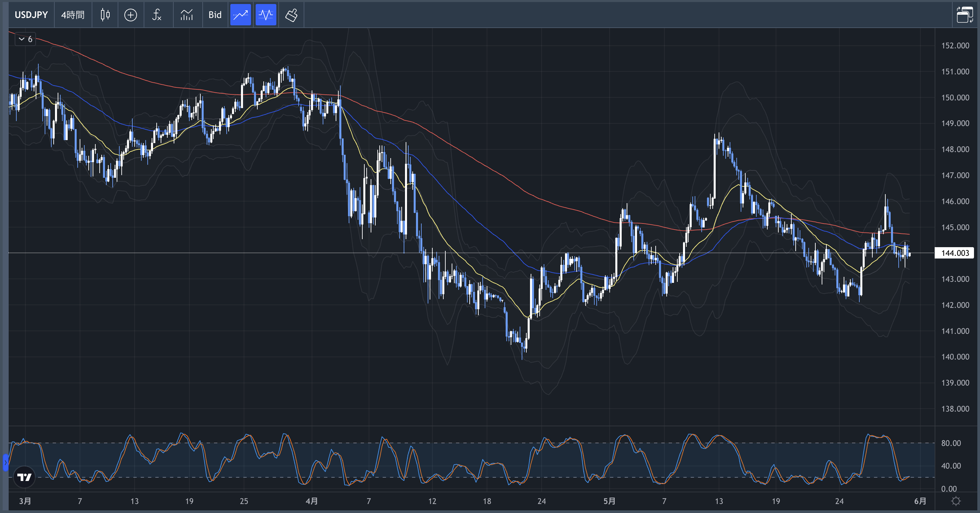The image size is (980, 513).
Task: Add a symbol with the plus icon
Action: [x=130, y=15]
